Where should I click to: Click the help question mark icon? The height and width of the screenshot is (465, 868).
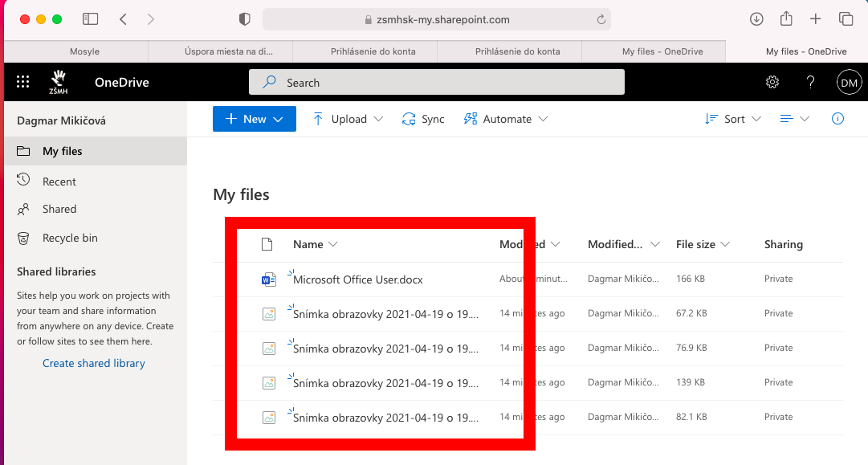click(x=810, y=82)
